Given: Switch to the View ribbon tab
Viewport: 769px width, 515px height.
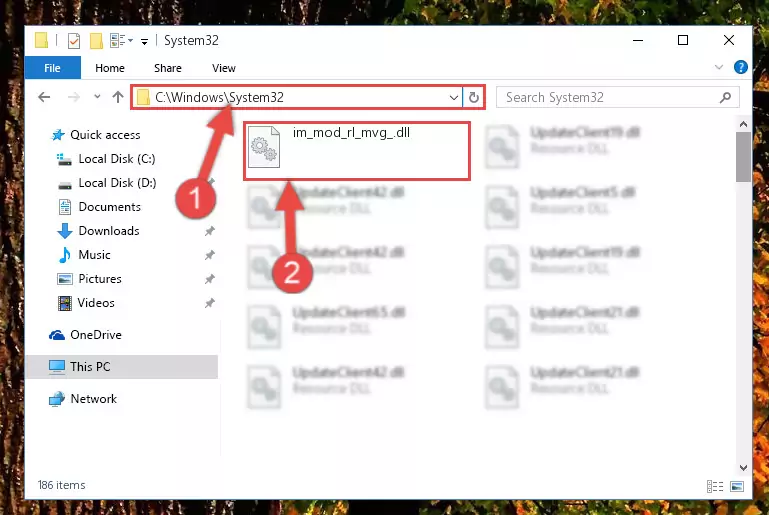Looking at the screenshot, I should click(224, 68).
